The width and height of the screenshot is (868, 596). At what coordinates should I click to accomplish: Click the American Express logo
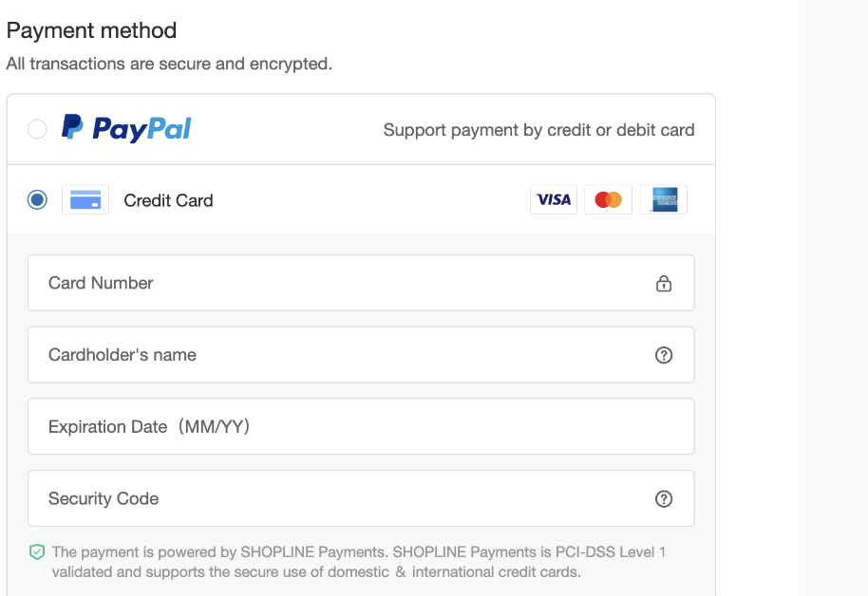(664, 199)
